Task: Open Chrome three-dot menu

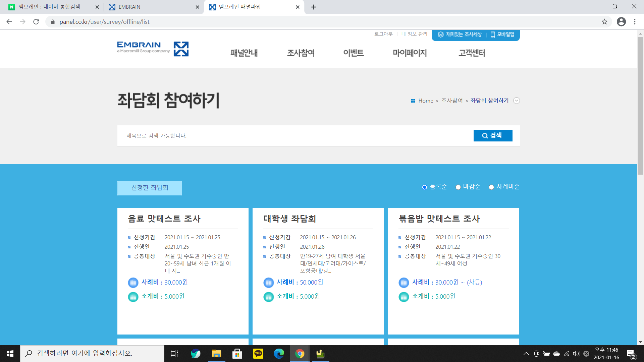Action: point(635,22)
